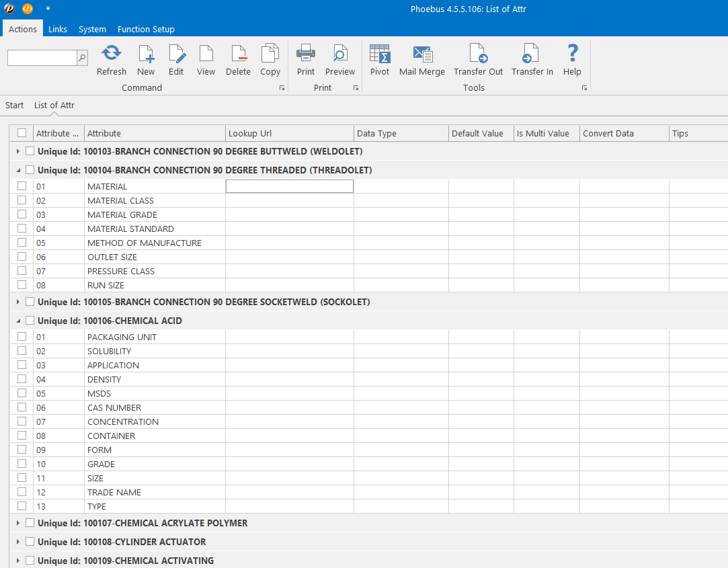Tick the SOLUBILITY row checkbox

(22, 351)
